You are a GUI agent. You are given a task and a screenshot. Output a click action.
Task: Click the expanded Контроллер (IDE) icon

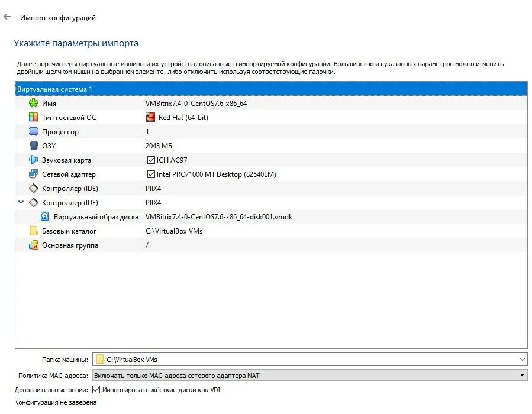[x=33, y=203]
